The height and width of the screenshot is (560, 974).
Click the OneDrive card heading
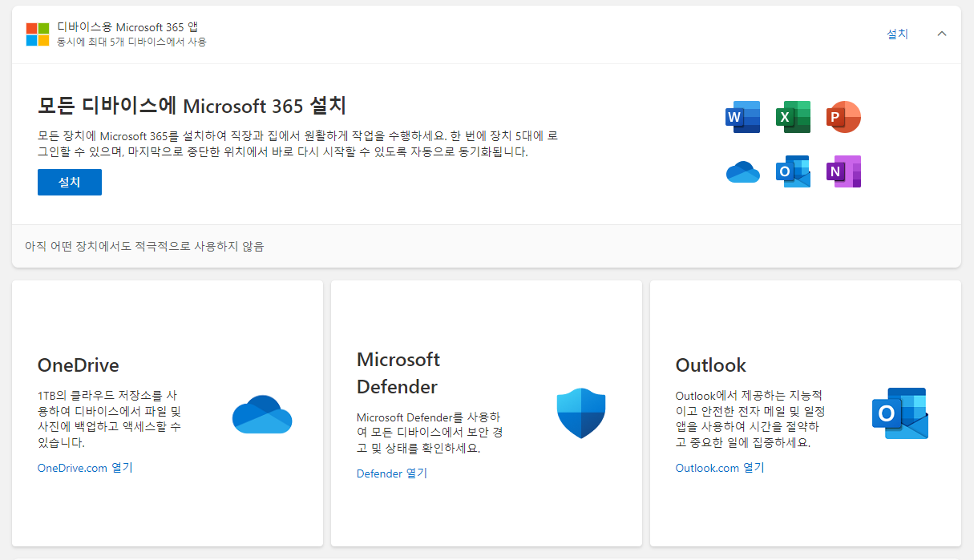[x=79, y=365]
